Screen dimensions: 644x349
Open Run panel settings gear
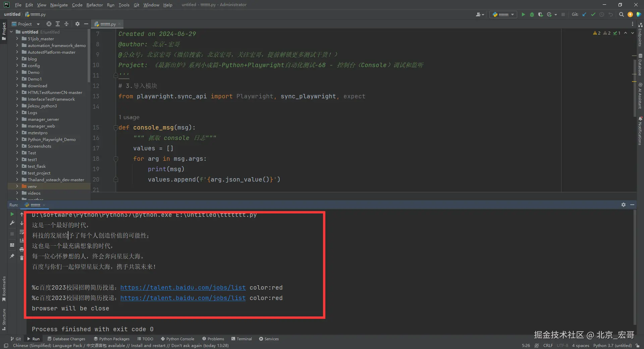click(x=624, y=205)
